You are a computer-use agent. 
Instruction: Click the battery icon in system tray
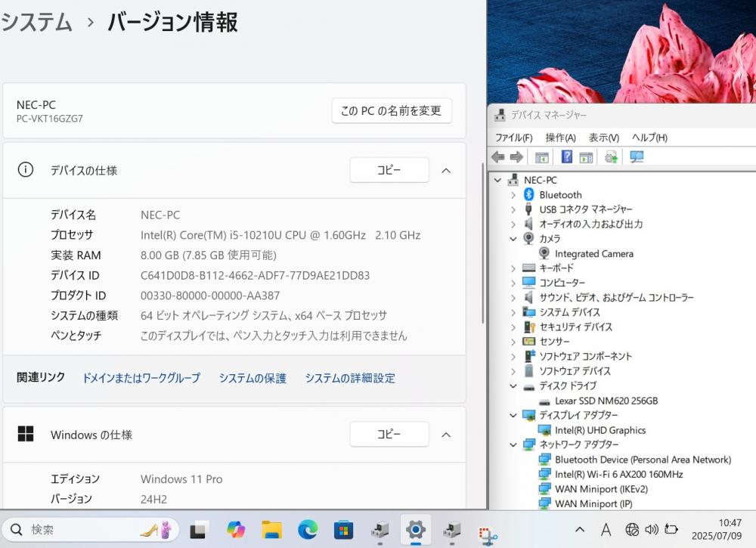coord(671,529)
